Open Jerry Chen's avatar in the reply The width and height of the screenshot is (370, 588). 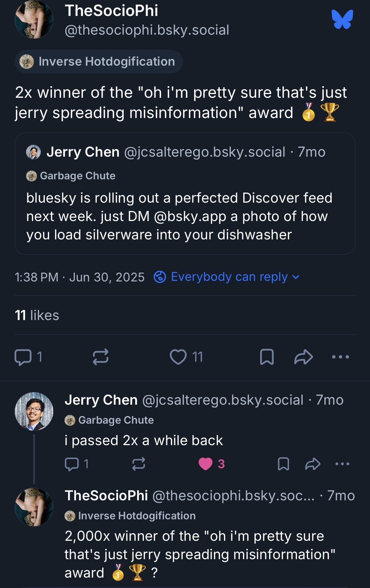click(x=34, y=411)
